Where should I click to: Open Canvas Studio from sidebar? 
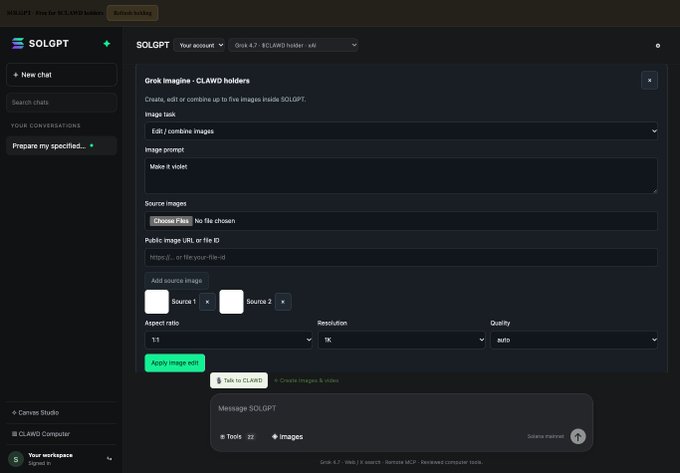tap(62, 412)
